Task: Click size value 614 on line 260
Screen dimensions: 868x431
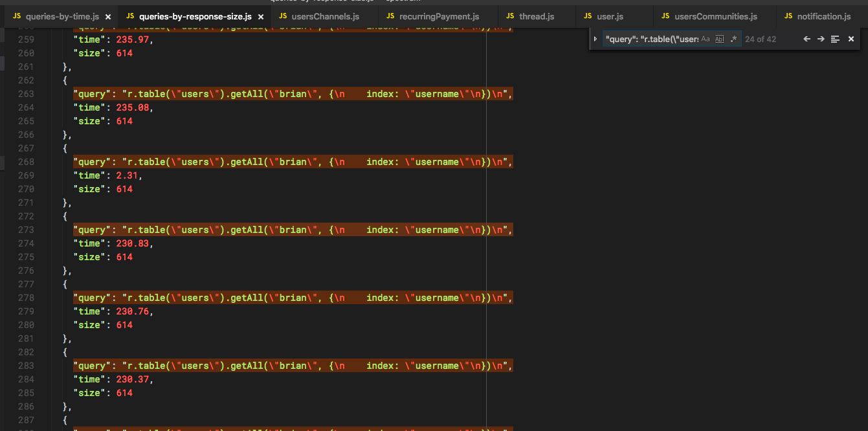Action: [x=124, y=53]
